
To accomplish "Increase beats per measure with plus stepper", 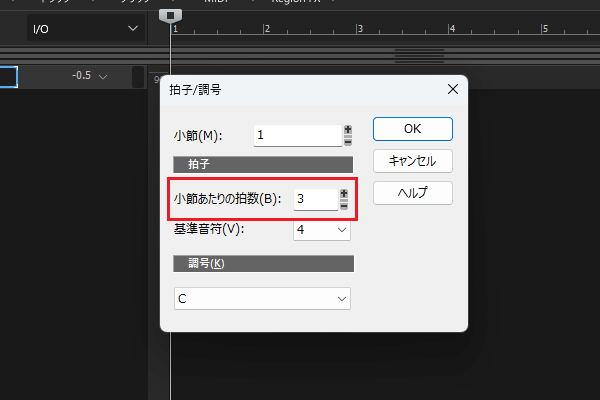I will tap(344, 193).
